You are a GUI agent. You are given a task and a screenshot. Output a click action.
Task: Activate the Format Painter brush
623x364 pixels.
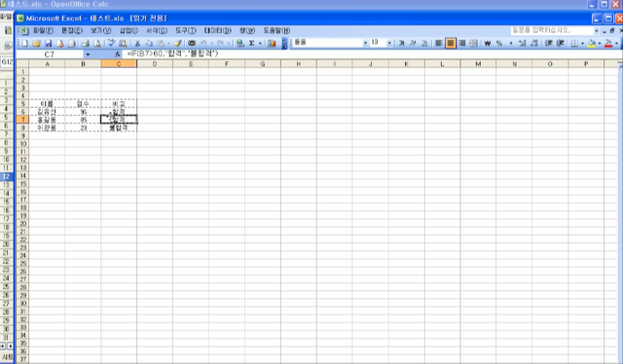pyautogui.click(x=178, y=43)
